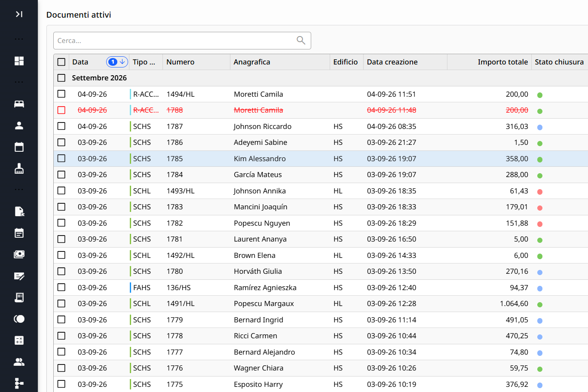Click the search magnifier icon
The image size is (588, 392).
301,40
